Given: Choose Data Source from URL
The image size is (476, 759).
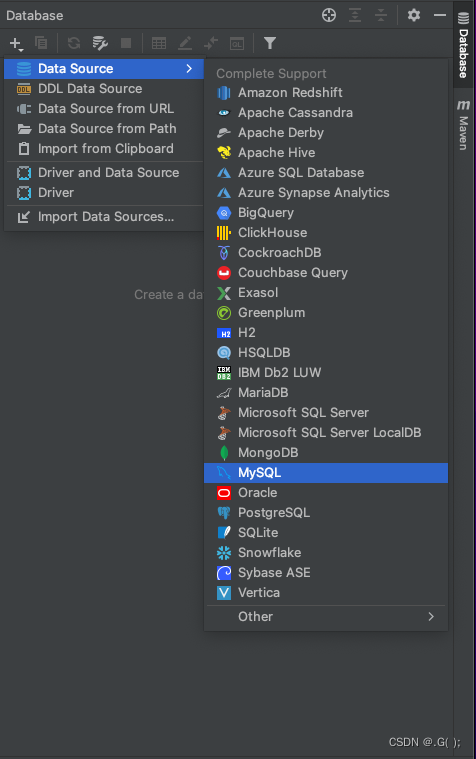Looking at the screenshot, I should pos(104,108).
